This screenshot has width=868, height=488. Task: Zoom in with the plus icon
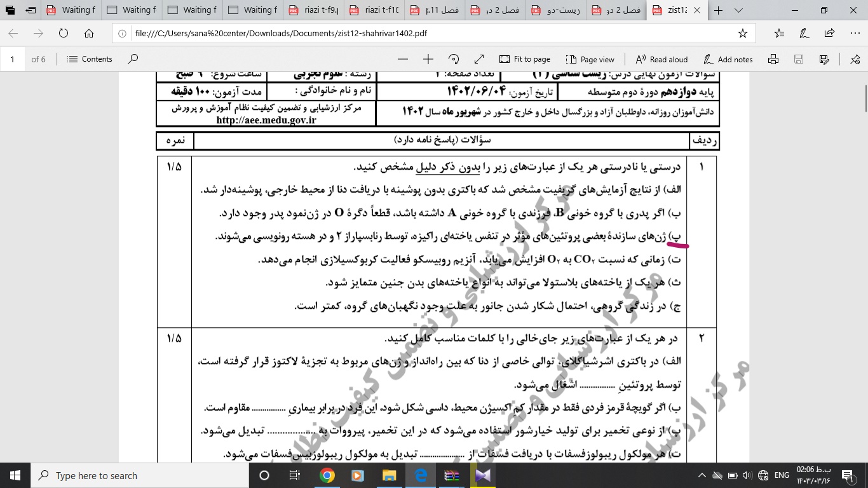pos(428,59)
